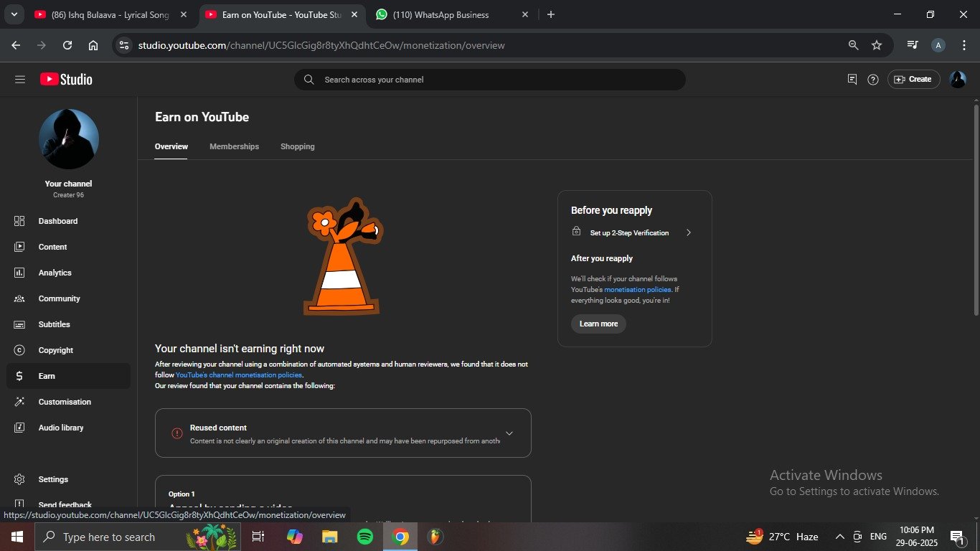This screenshot has height=551, width=980.
Task: Click the Windows taskbar search box
Action: click(136, 537)
